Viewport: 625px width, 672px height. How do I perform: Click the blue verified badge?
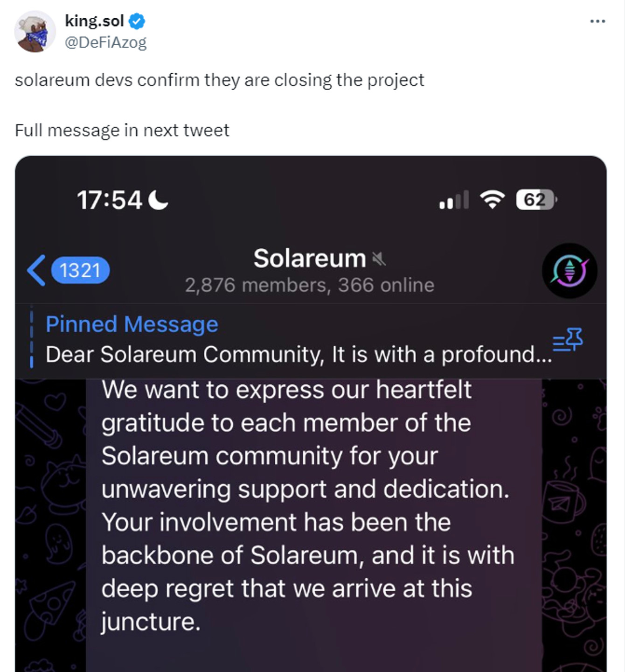click(137, 21)
